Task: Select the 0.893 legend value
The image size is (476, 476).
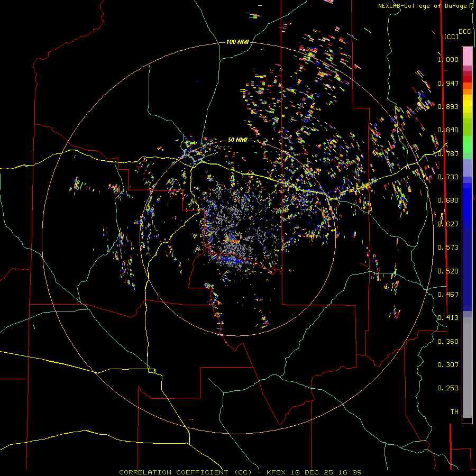Action: click(x=448, y=106)
